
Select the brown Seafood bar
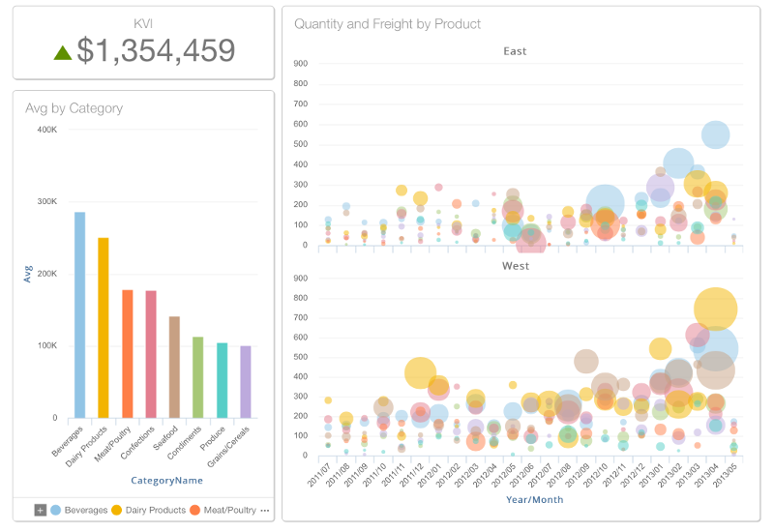point(174,367)
